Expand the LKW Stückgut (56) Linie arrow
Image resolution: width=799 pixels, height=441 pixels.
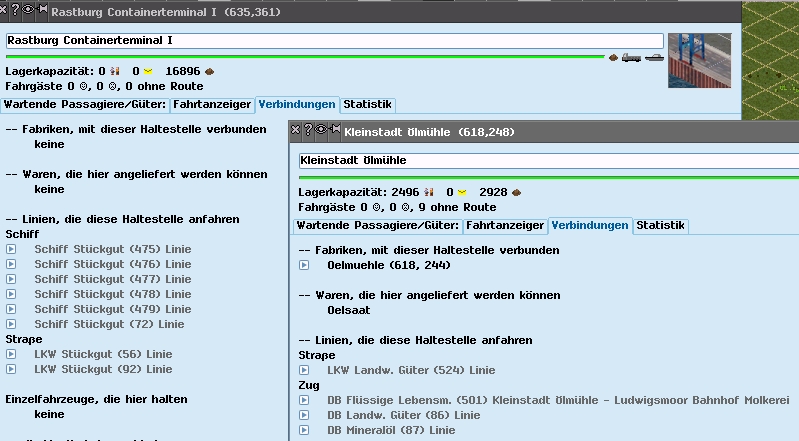point(11,354)
